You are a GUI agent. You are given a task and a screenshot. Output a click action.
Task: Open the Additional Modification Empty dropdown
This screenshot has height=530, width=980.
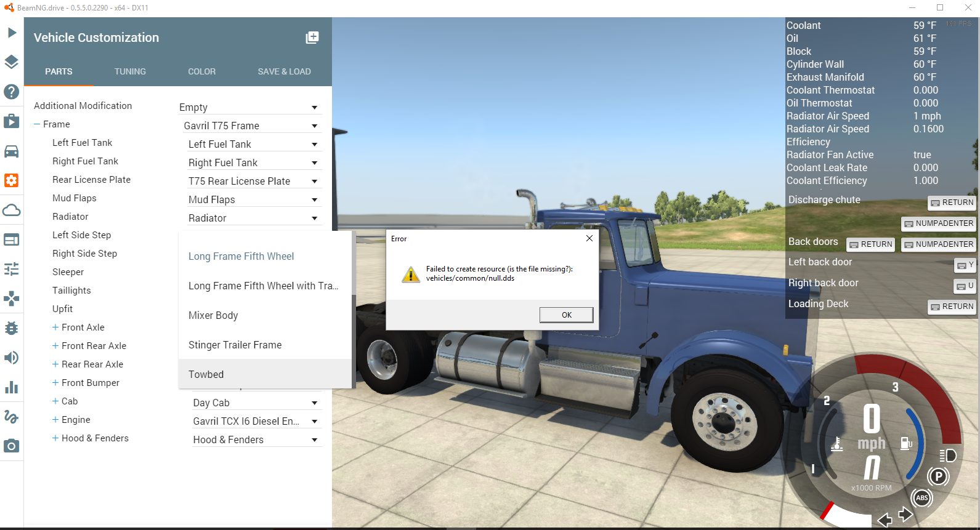250,107
